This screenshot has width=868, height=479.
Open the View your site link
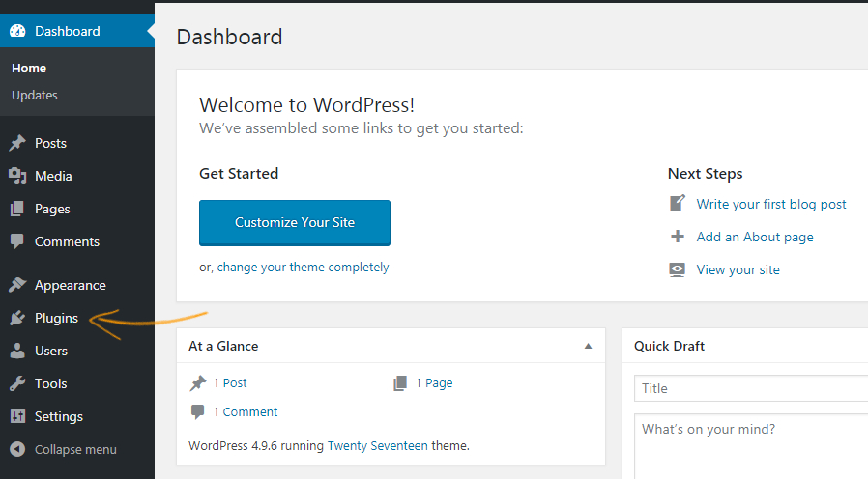[738, 269]
